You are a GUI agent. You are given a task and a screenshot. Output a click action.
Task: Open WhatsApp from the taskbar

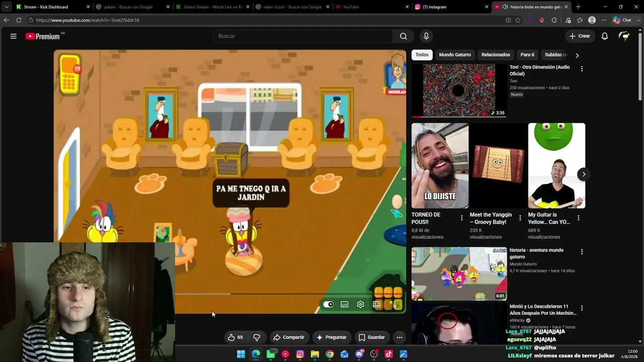tap(271, 354)
